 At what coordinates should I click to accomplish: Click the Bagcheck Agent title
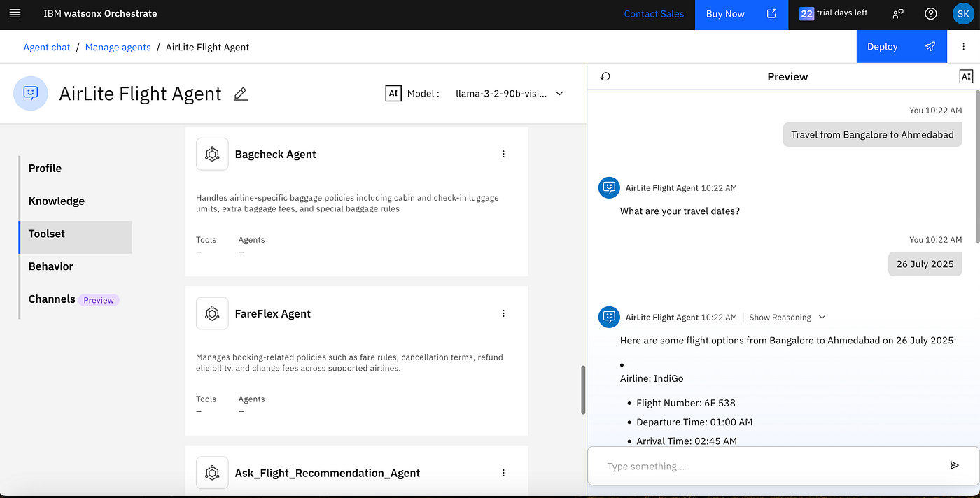coord(276,154)
